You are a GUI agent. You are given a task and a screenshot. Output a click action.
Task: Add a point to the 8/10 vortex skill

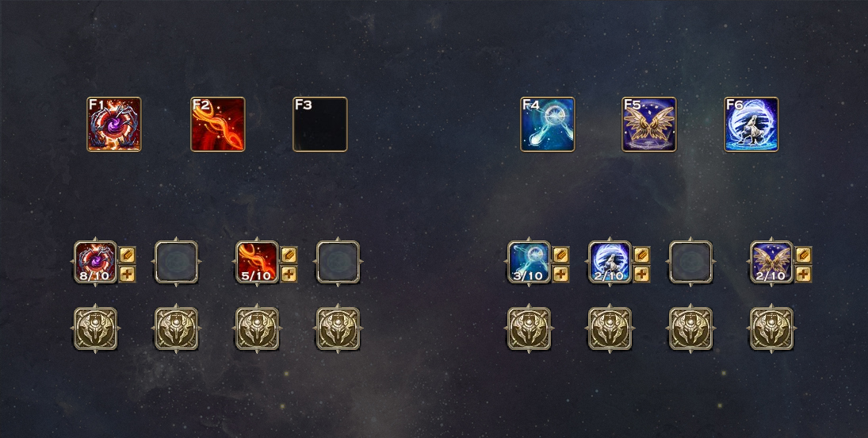click(x=128, y=274)
